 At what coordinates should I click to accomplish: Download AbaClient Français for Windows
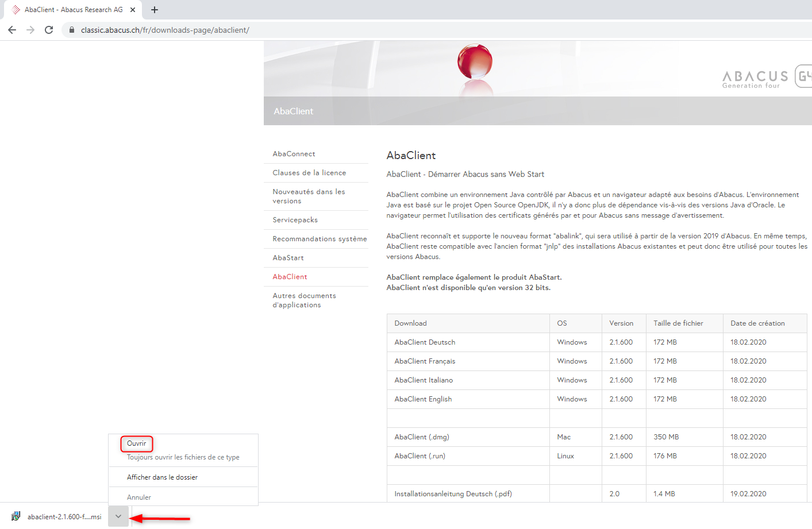tap(425, 361)
